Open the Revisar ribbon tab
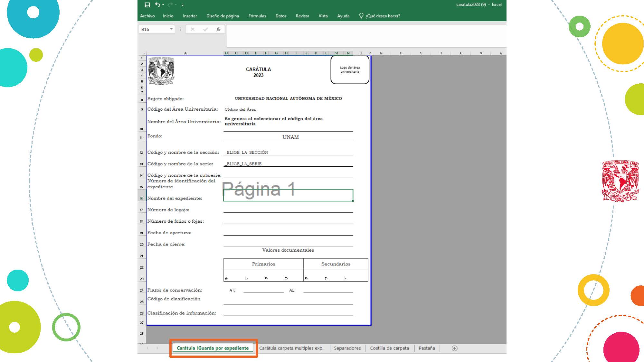This screenshot has height=362, width=644. pyautogui.click(x=302, y=16)
